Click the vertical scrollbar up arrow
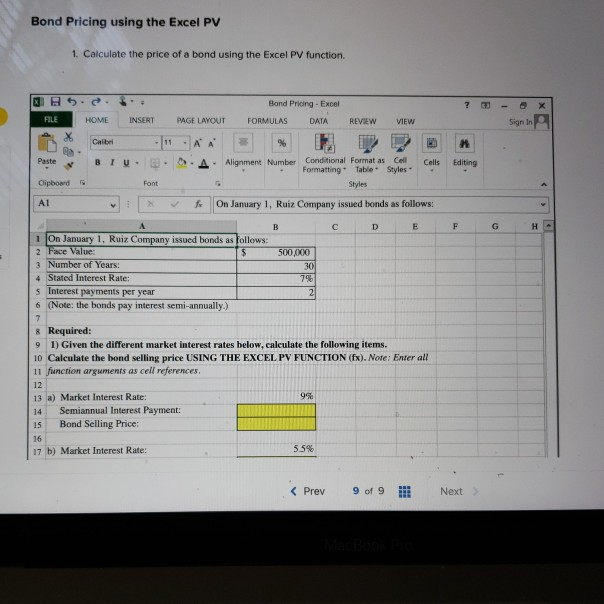Image resolution: width=604 pixels, height=604 pixels. (549, 226)
